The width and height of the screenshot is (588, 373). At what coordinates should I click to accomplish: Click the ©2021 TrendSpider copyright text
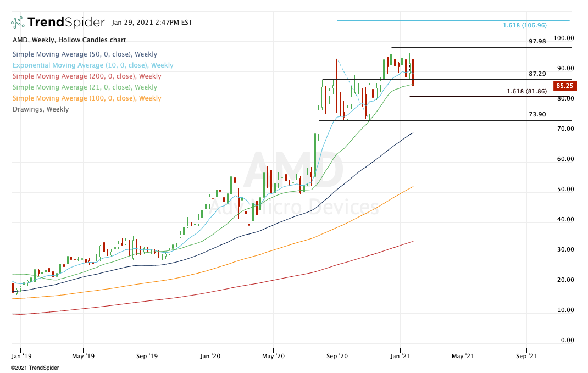click(x=35, y=368)
